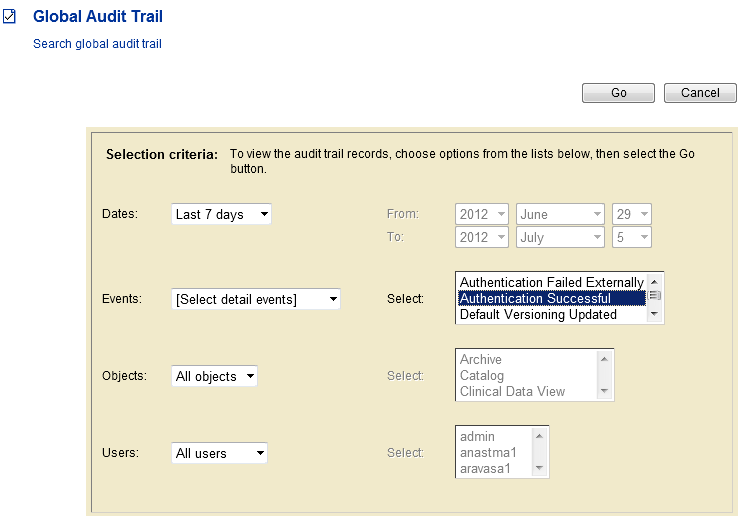Select 'Authentication Successful' event entry

click(552, 298)
